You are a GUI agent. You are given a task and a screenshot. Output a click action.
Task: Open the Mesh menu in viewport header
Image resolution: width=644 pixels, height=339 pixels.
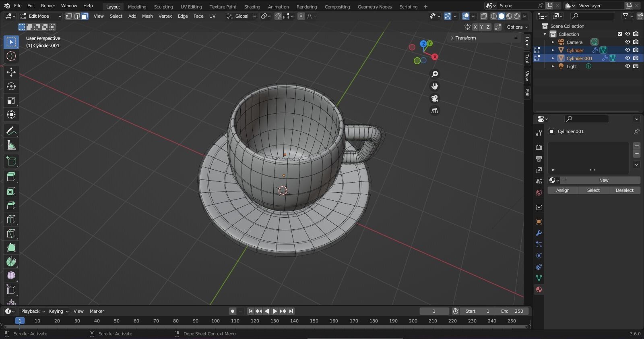[x=147, y=16]
